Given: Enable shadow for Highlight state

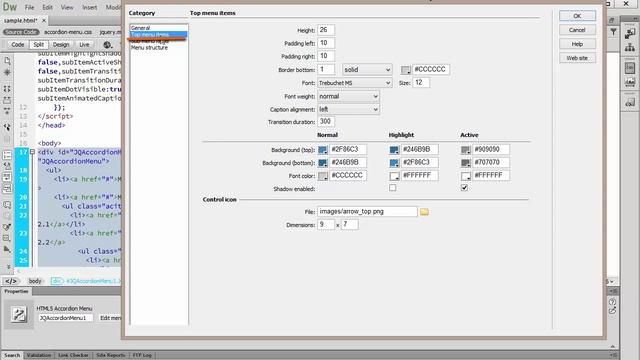Looking at the screenshot, I should pyautogui.click(x=392, y=188).
